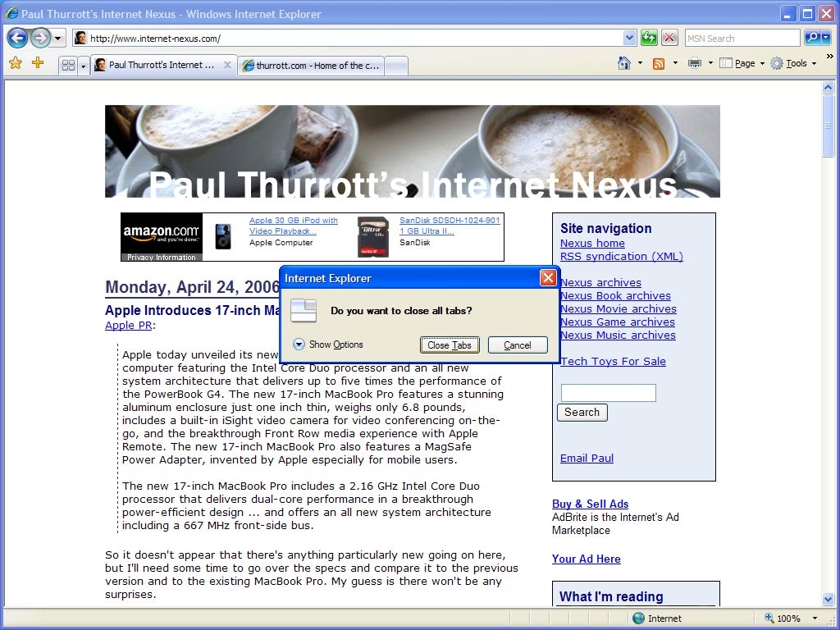
Task: Click the vertical scrollbar down arrow
Action: [828, 599]
